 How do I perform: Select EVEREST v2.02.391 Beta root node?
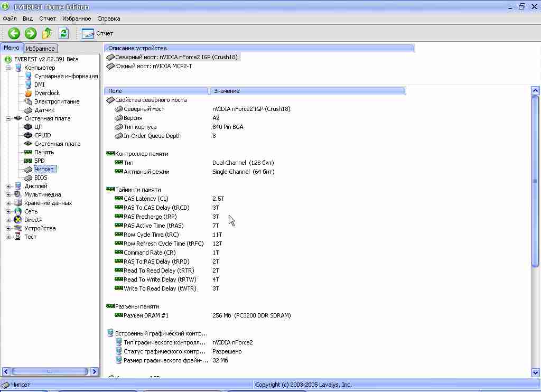[46, 59]
